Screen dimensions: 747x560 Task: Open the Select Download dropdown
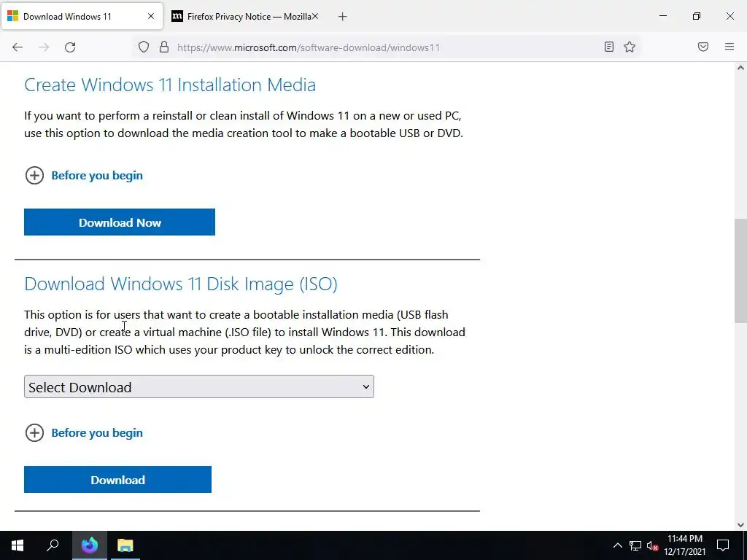[199, 386]
